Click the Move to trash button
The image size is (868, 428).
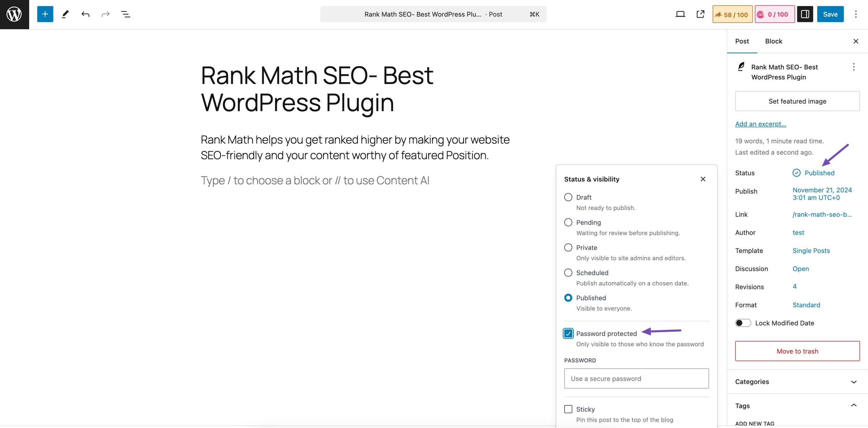click(x=798, y=351)
